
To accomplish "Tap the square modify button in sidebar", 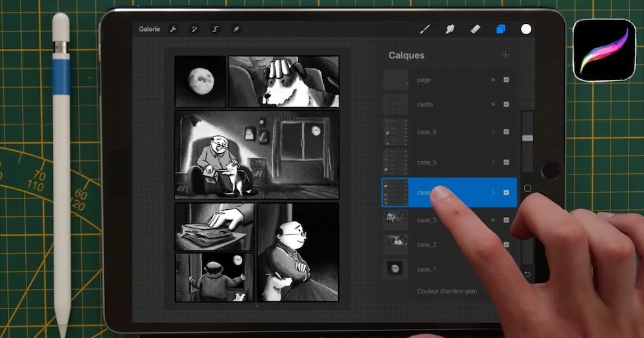I will click(x=528, y=188).
